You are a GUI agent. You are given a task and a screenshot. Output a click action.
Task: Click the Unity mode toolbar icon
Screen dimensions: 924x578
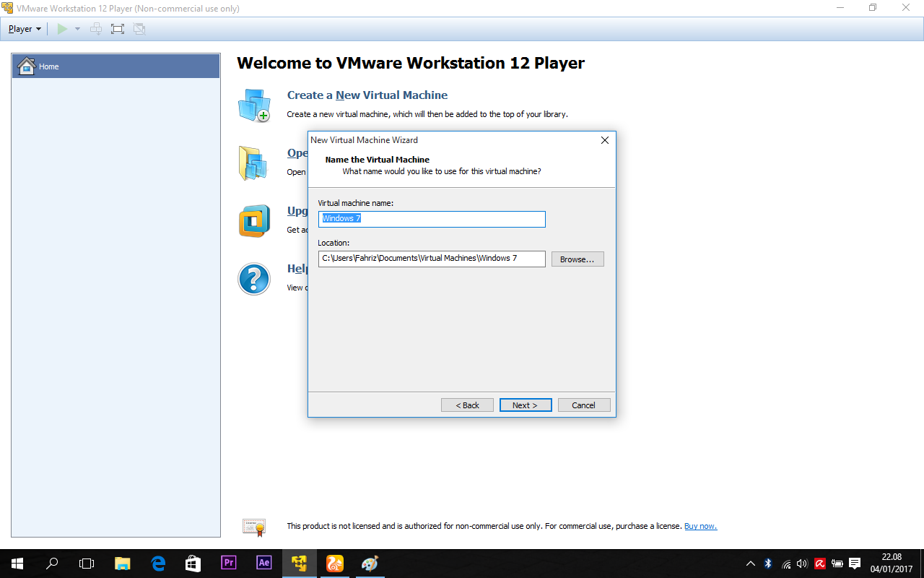pos(139,29)
